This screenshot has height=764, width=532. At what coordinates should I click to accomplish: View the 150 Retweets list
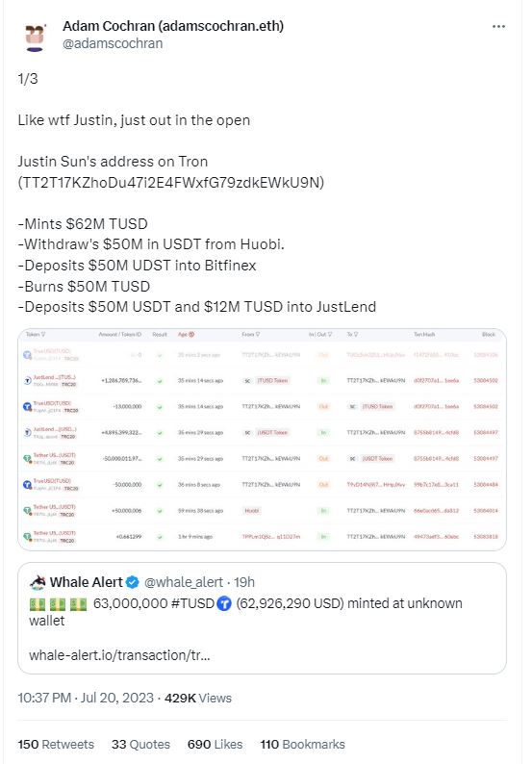coord(56,744)
